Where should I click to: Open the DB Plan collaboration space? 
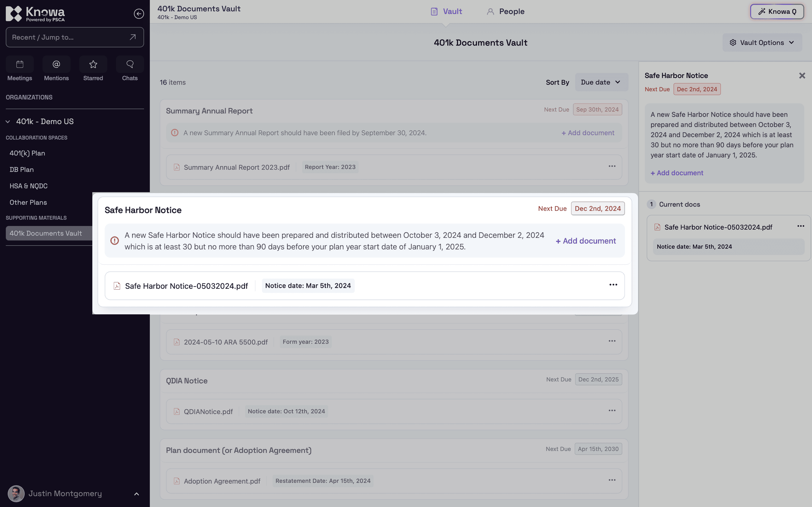tap(22, 170)
